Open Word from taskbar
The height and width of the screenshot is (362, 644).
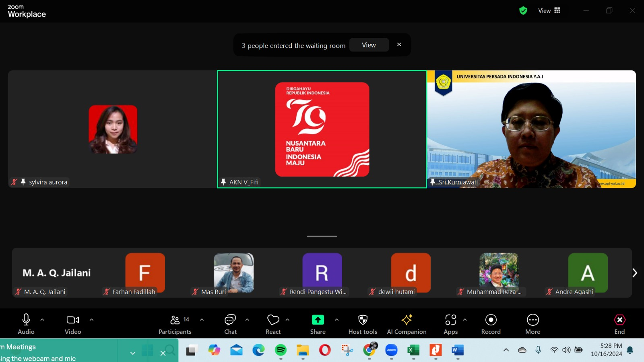(458, 350)
